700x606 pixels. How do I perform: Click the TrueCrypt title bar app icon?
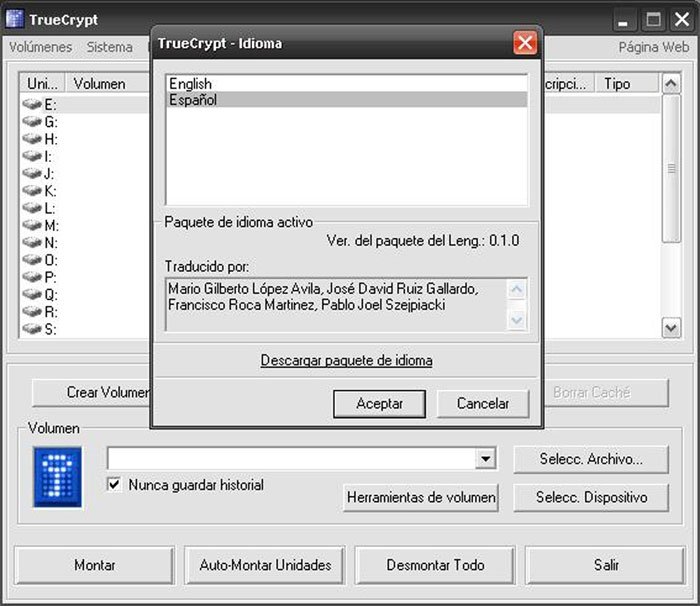[15, 19]
